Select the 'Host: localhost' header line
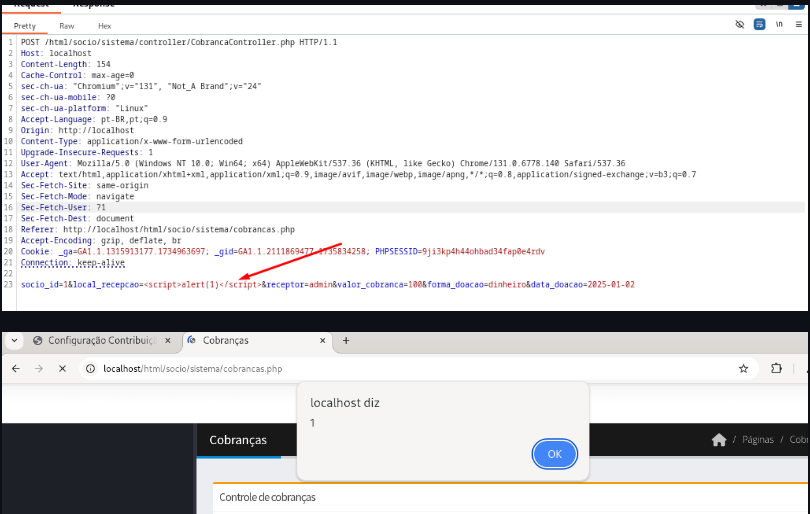 [56, 53]
